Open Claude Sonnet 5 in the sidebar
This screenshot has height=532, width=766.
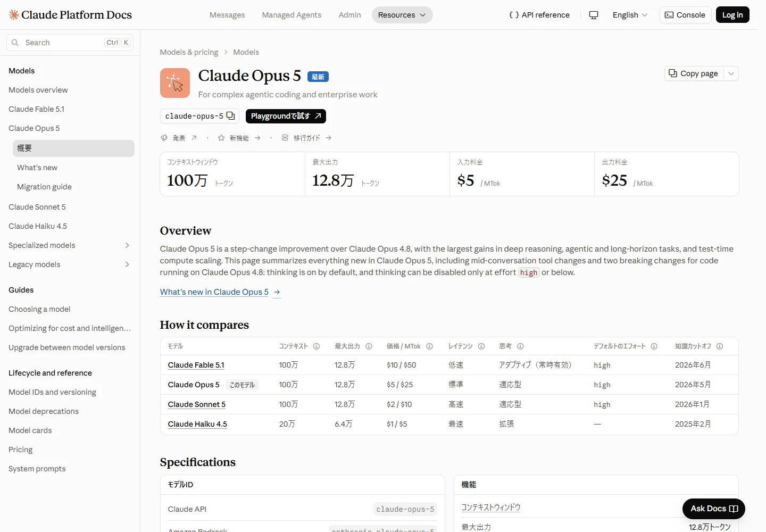[x=37, y=207]
